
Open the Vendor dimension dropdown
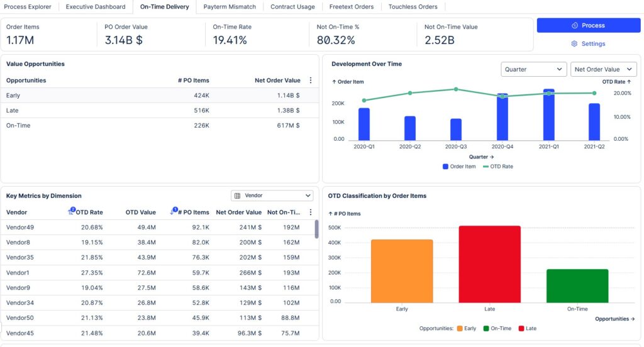tap(272, 196)
